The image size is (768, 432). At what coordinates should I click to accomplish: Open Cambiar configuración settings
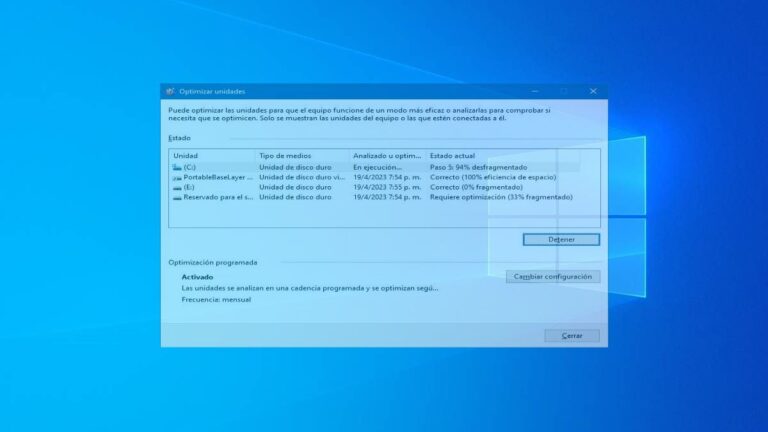[x=553, y=277]
